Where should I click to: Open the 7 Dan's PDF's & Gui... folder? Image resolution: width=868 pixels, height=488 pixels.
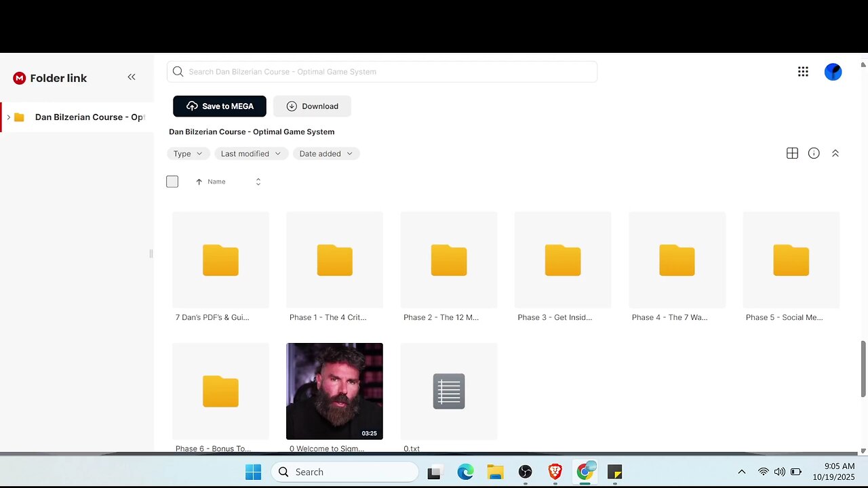click(220, 267)
